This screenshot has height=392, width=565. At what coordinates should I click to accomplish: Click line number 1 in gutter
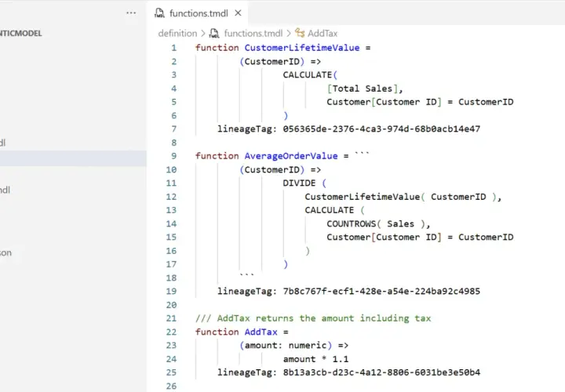click(173, 48)
